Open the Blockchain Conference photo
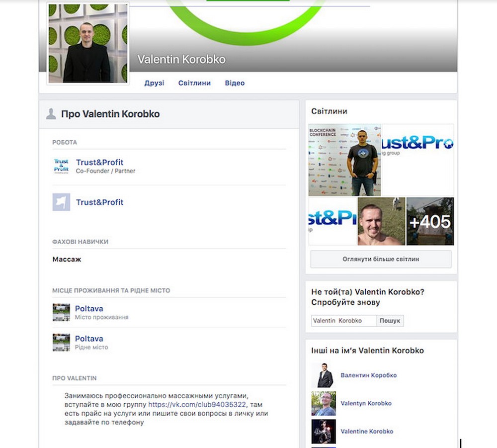This screenshot has width=497, height=448. click(x=344, y=160)
